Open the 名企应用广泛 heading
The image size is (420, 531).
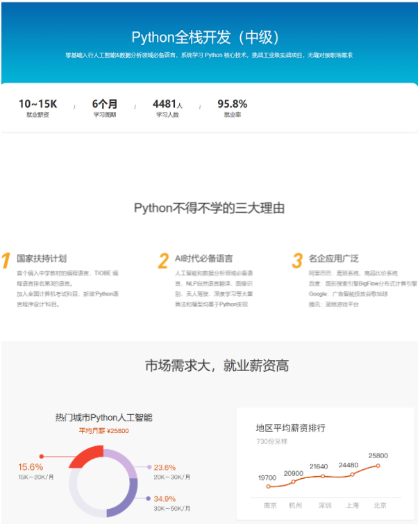[334, 259]
